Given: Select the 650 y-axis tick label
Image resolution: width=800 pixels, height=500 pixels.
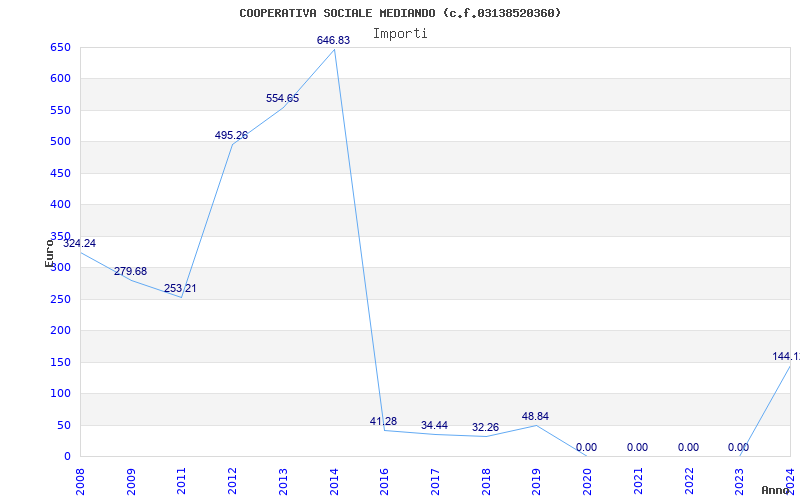Looking at the screenshot, I should [60, 47].
